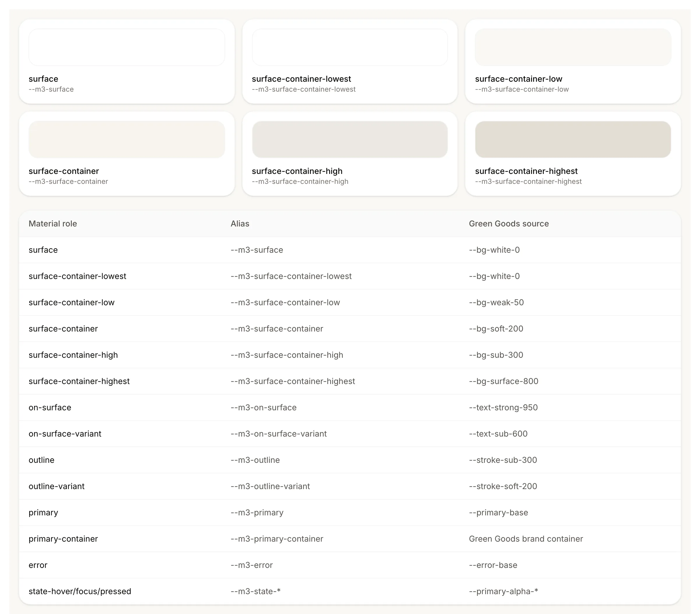Image resolution: width=700 pixels, height=614 pixels.
Task: Click the --text-sub-600 source cell
Action: coord(498,434)
